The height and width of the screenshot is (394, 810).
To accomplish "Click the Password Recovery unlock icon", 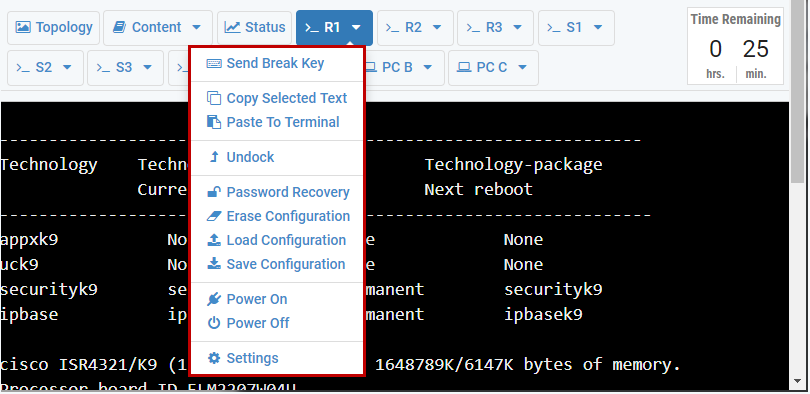I will click(x=214, y=192).
